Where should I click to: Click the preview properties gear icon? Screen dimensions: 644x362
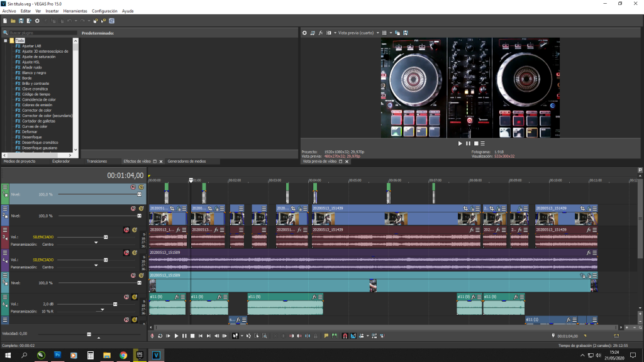[x=305, y=33]
